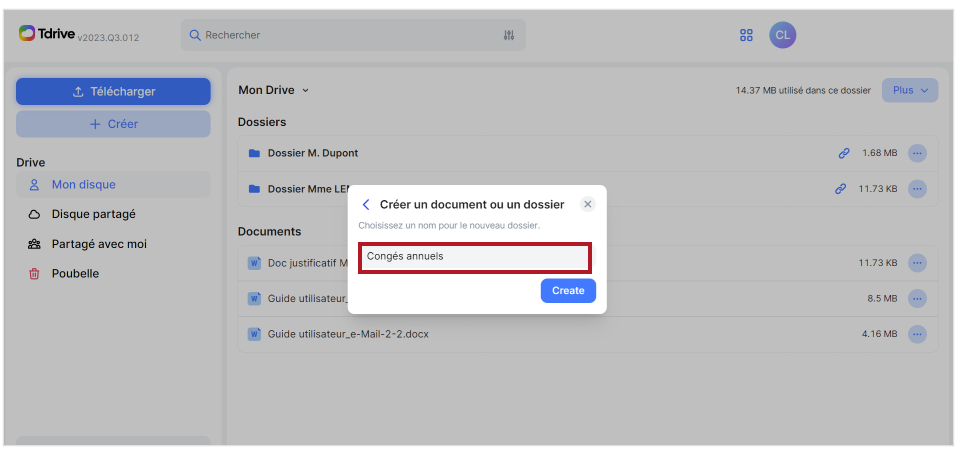
Task: Close the create folder dialog
Action: 588,204
